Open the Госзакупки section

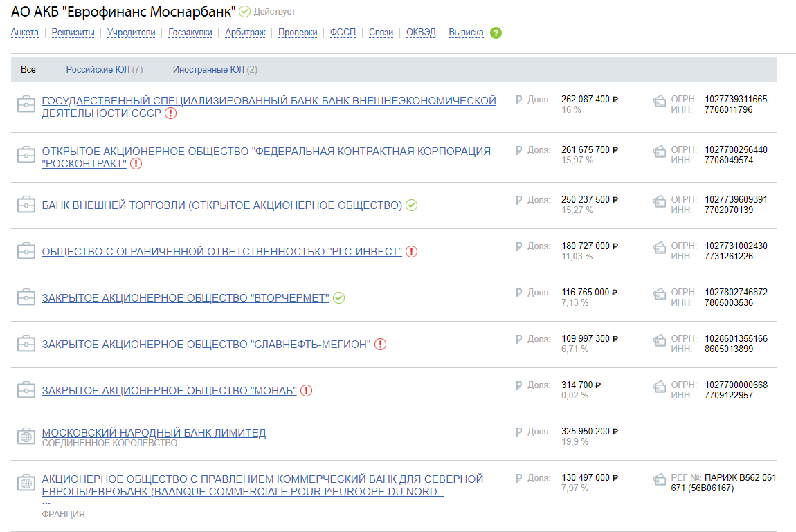(190, 33)
